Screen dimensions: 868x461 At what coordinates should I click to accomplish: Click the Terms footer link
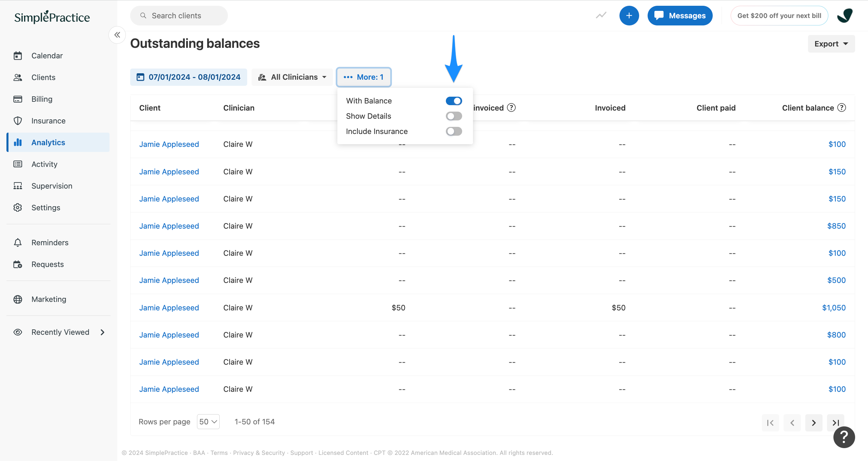219,453
